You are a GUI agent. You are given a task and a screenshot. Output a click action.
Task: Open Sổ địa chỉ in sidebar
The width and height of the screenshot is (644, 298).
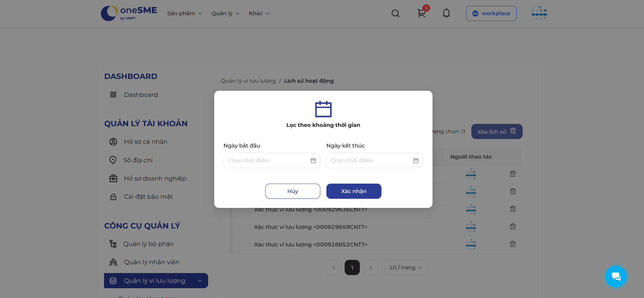click(138, 160)
